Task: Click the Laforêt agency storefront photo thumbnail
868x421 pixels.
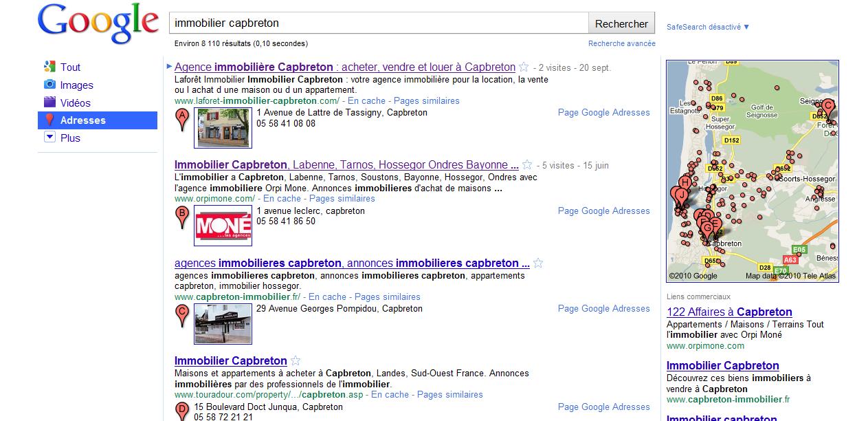Action: point(223,128)
